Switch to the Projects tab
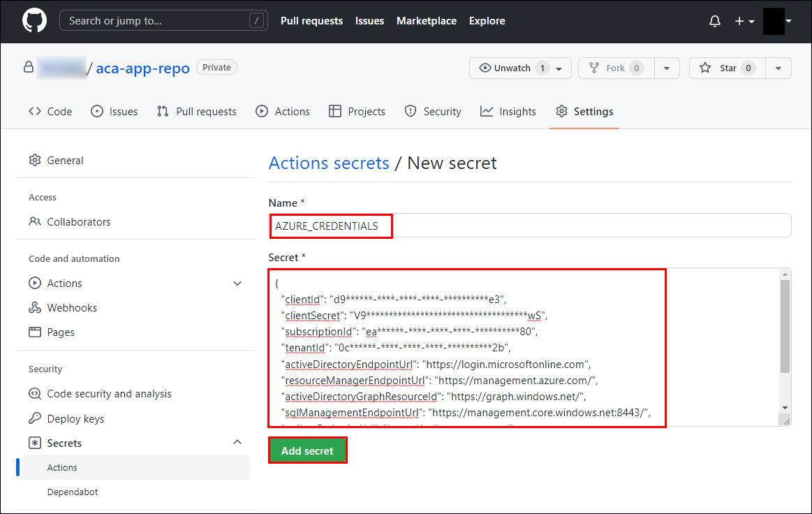The width and height of the screenshot is (812, 514). [357, 112]
